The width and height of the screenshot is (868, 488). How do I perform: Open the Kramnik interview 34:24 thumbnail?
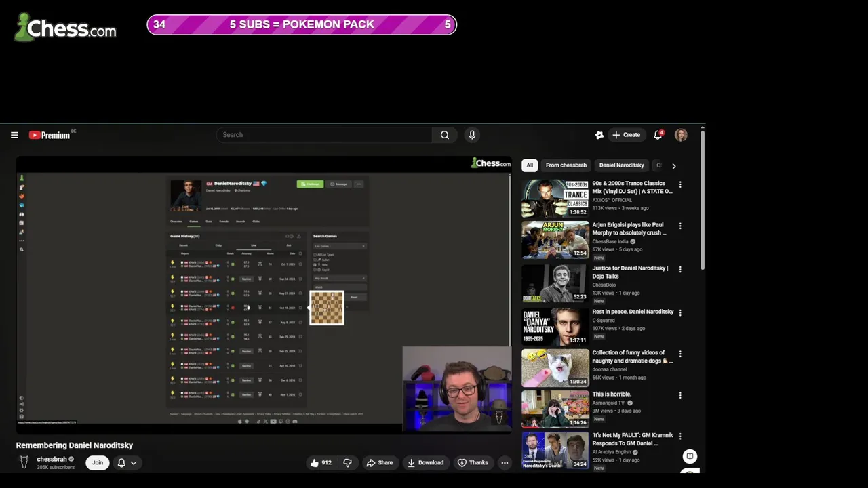click(555, 451)
